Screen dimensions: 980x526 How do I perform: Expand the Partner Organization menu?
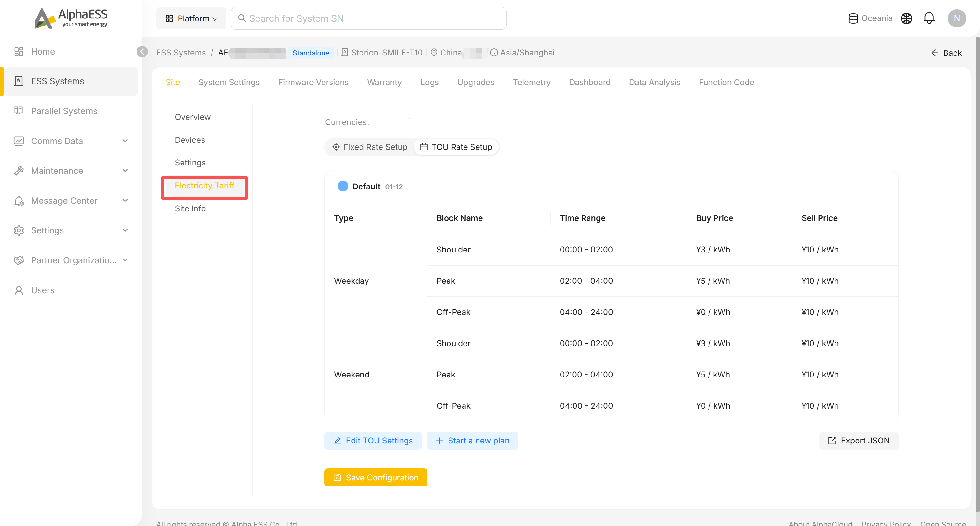(x=71, y=260)
